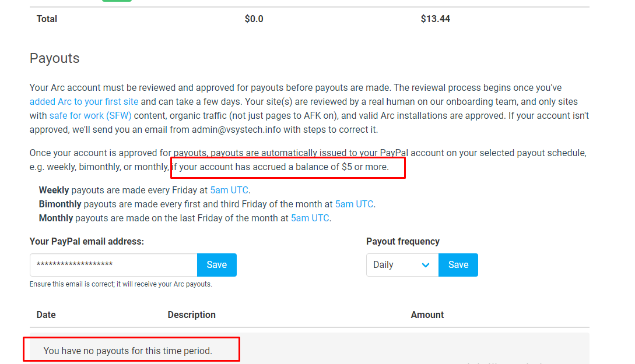635x364 pixels.
Task: Click the 'Your PayPal email address' label
Action: coord(86,241)
